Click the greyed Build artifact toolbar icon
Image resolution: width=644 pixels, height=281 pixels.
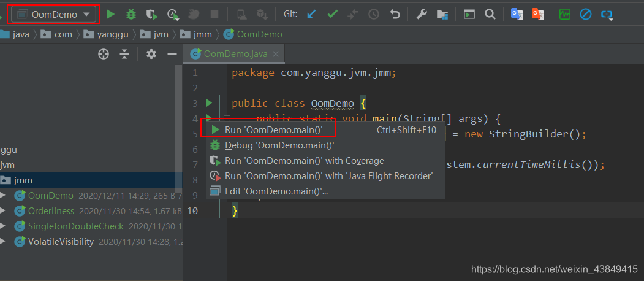click(x=241, y=14)
